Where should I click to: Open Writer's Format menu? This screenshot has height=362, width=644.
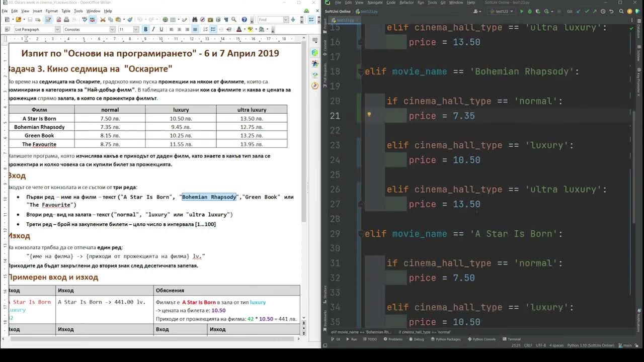(x=51, y=11)
